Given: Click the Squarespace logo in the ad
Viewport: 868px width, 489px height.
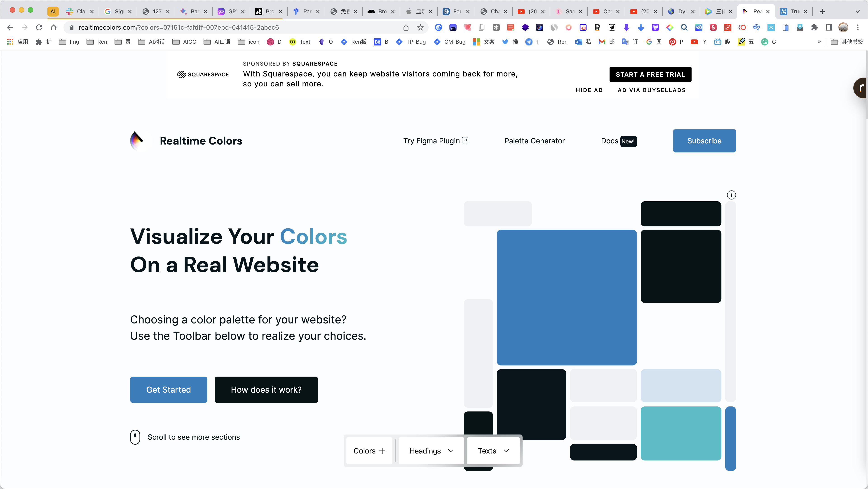Looking at the screenshot, I should coord(203,75).
